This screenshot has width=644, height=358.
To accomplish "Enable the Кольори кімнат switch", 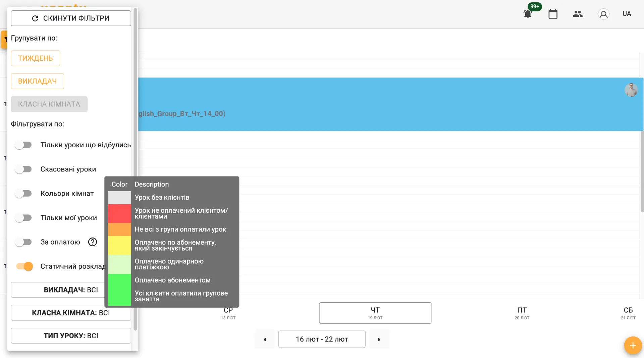I will (23, 194).
